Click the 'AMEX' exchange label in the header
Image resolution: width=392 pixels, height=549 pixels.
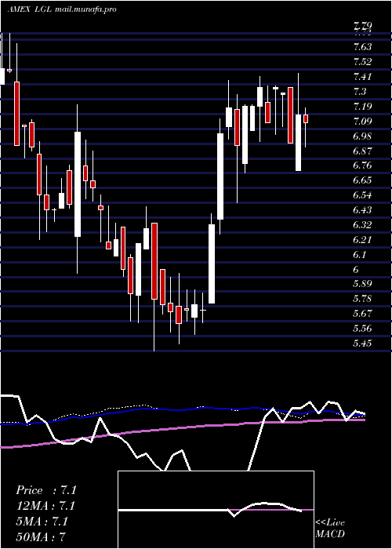(18, 9)
